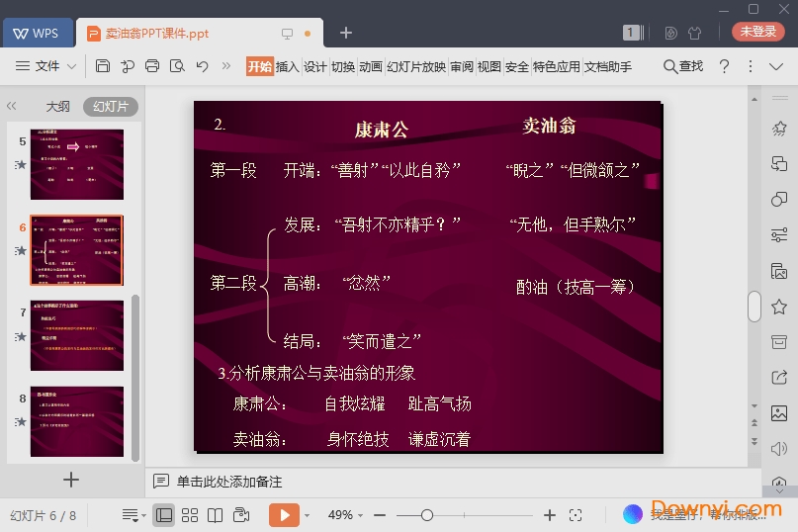Select slide 7 thumbnail

[x=77, y=335]
